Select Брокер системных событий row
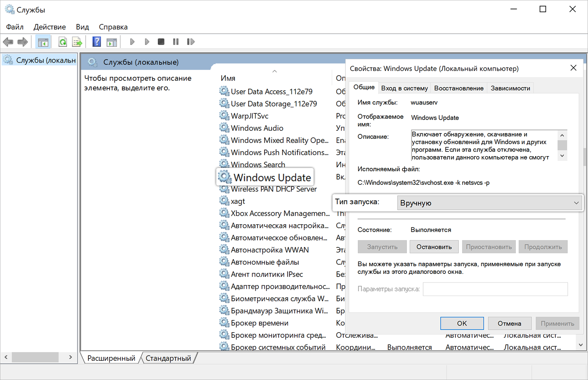The height and width of the screenshot is (380, 588). 278,347
